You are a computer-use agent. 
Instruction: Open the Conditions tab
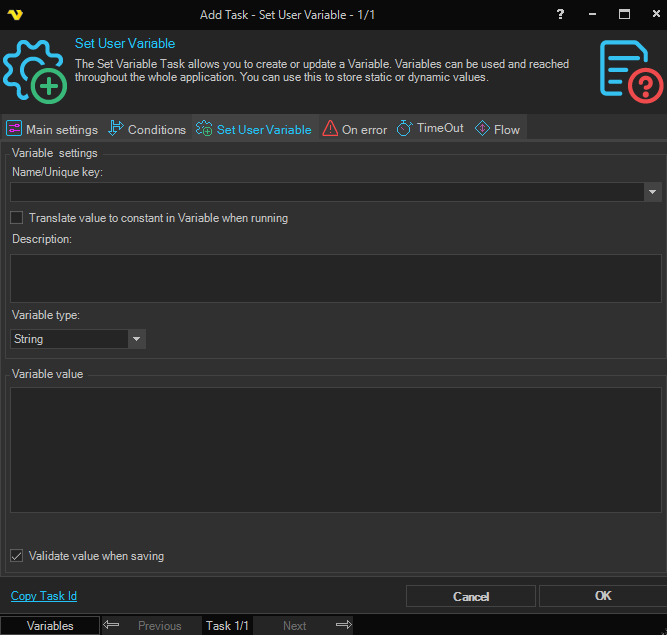click(147, 129)
